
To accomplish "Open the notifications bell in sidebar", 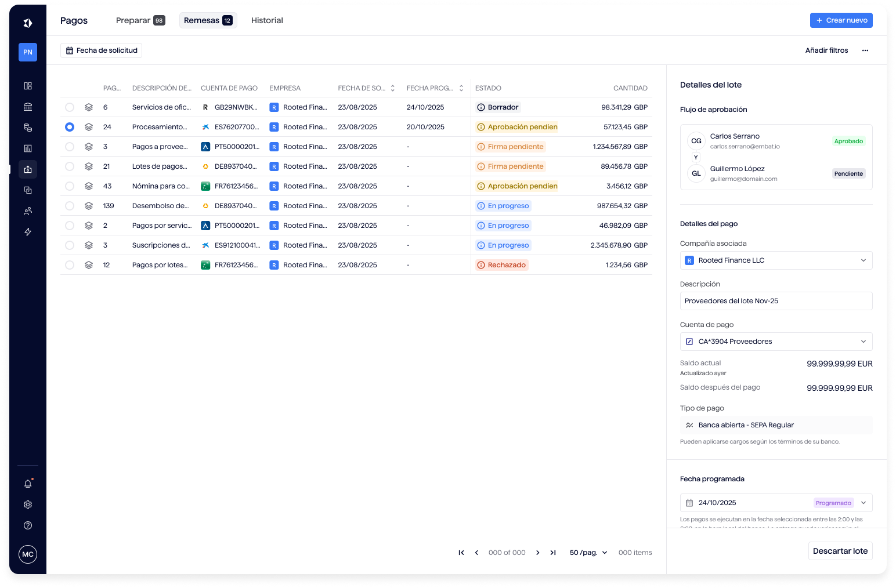I will [x=28, y=484].
